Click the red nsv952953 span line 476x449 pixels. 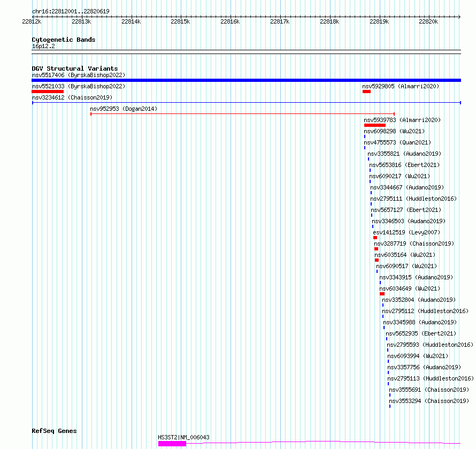243,114
